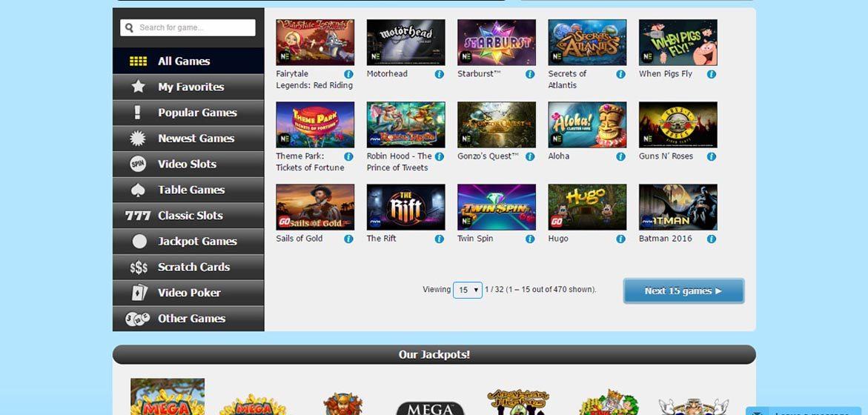Click the Search for game field
The height and width of the screenshot is (415, 868).
(188, 27)
